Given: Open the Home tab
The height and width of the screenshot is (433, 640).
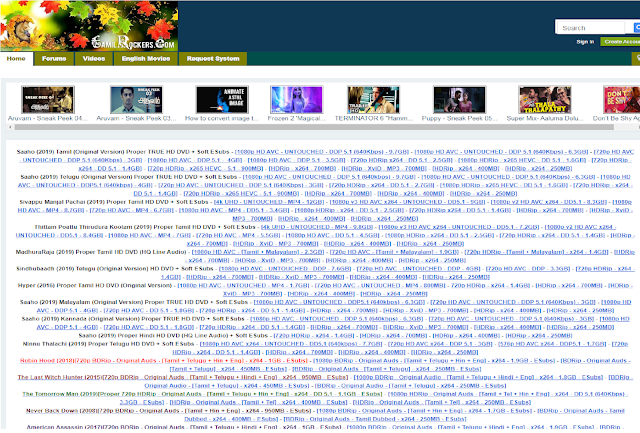Looking at the screenshot, I should pos(16,59).
